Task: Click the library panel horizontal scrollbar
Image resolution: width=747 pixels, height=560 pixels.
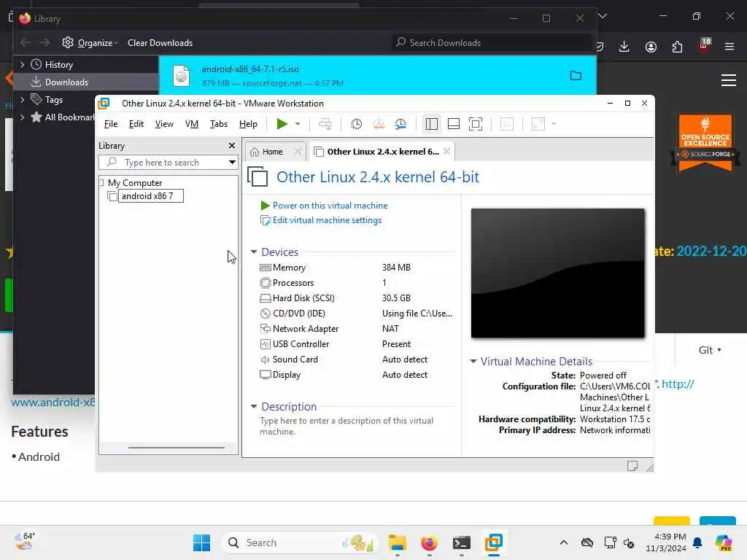Action: pyautogui.click(x=177, y=448)
